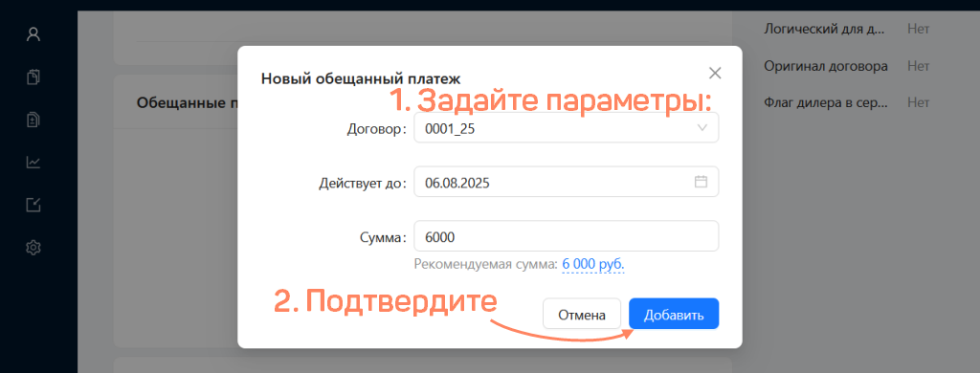Click Нет value beside Флаг дилера
980x373 pixels.
tap(918, 101)
